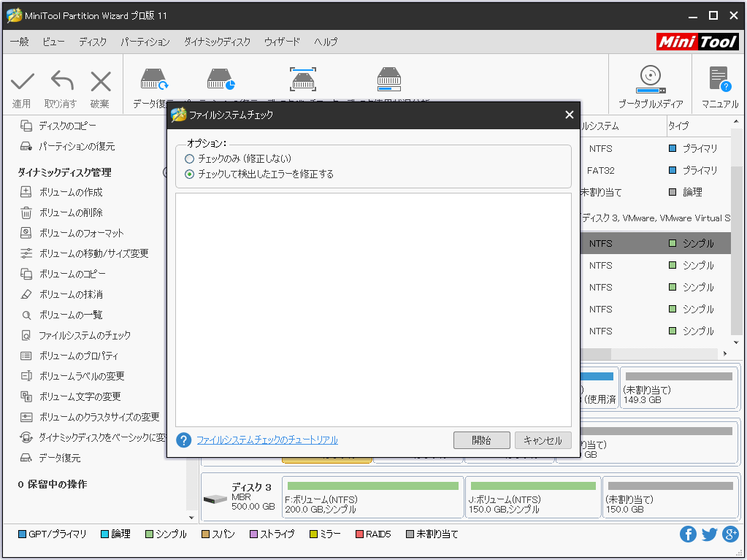Click Change Volume Label (ボリュームラベルの変更)
Screen dimensions: 747x560
(x=72, y=376)
